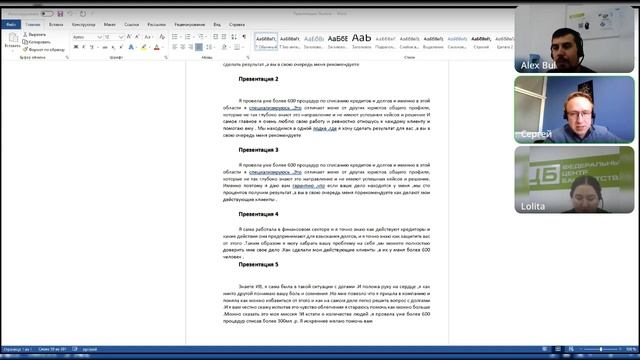The width and height of the screenshot is (640, 360).
Task: Toggle the AutoSave switch in title bar
Action: [47, 13]
